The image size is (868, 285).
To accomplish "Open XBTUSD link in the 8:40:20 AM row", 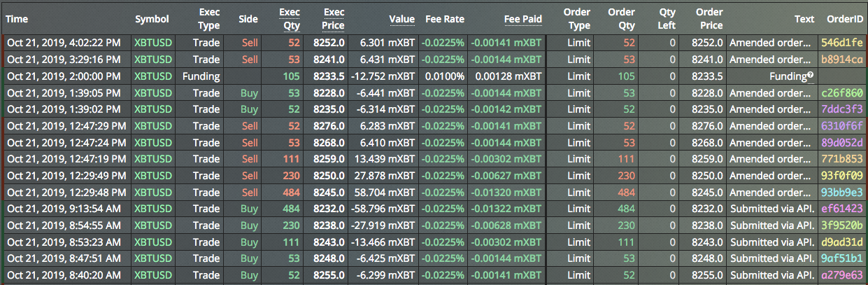I will click(152, 275).
